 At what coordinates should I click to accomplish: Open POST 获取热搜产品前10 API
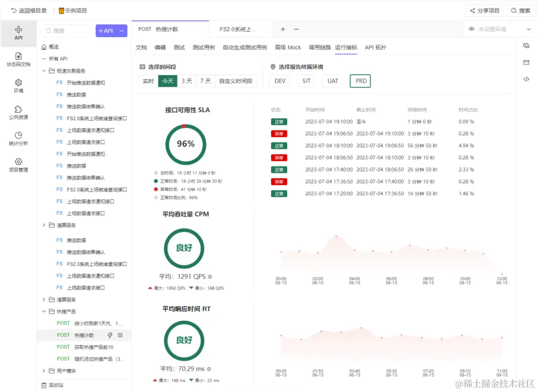[x=84, y=347]
